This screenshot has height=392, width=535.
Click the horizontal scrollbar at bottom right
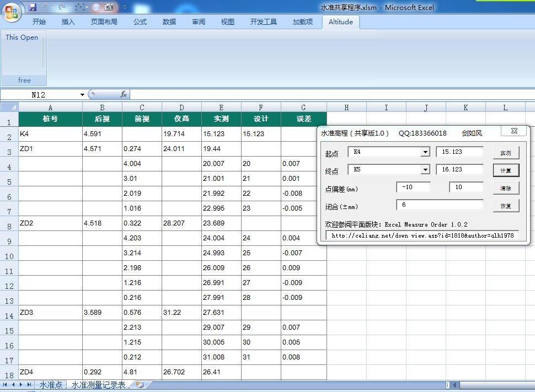(496, 385)
